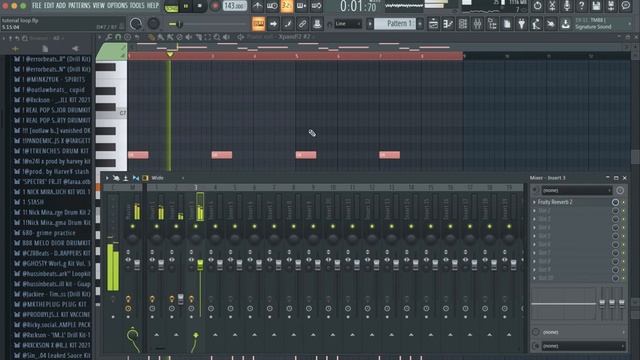Open mixer output (none) dropdown at bottom
The image size is (640, 360).
583,346
